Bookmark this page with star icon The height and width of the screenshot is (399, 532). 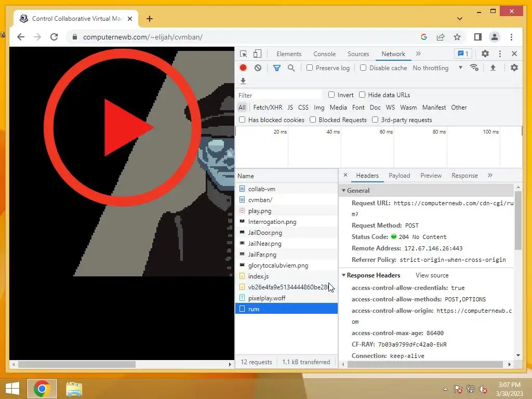tap(457, 37)
